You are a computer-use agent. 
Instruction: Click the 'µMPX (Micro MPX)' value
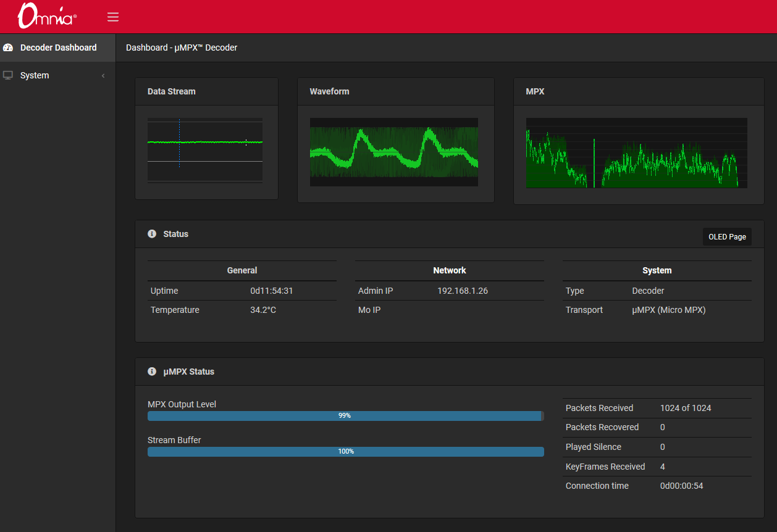point(669,310)
